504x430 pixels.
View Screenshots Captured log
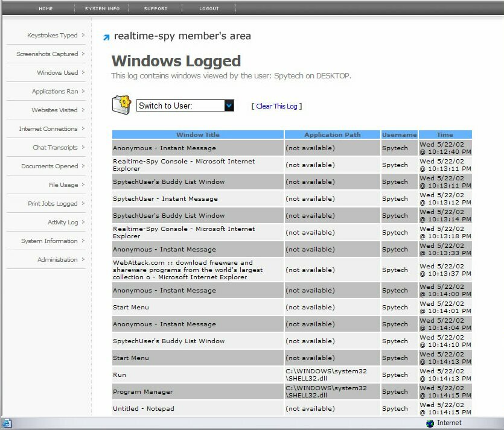[x=47, y=54]
